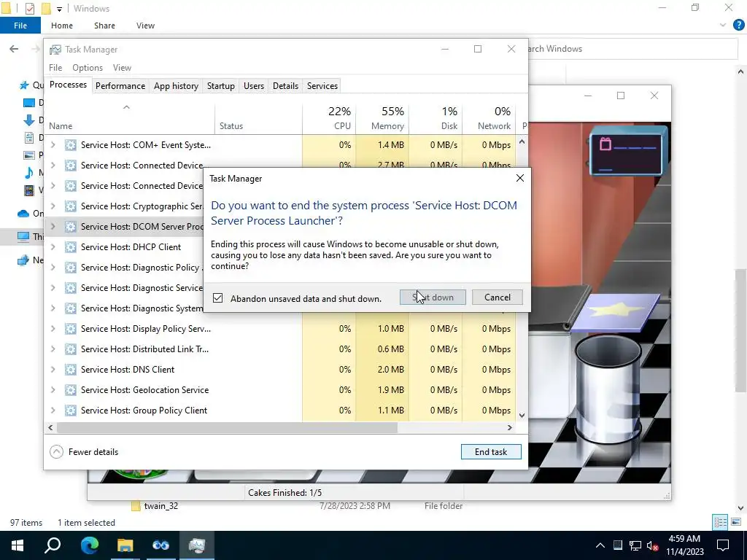Image resolution: width=747 pixels, height=560 pixels.
Task: Sort processes by CPU column
Action: tap(329, 118)
